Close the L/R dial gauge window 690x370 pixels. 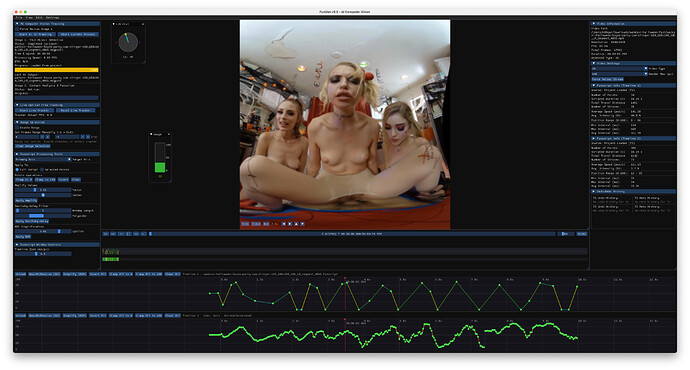click(143, 24)
